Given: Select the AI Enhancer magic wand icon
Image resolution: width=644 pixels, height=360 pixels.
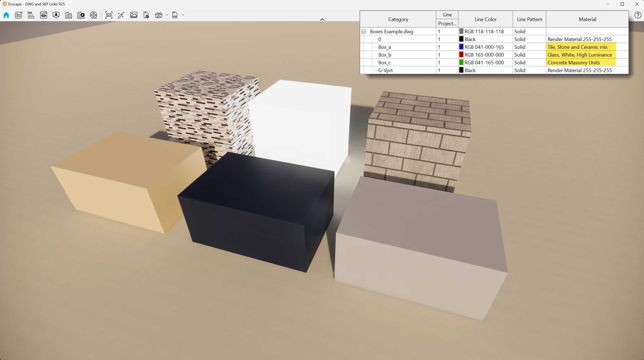Looking at the screenshot, I should 121,15.
